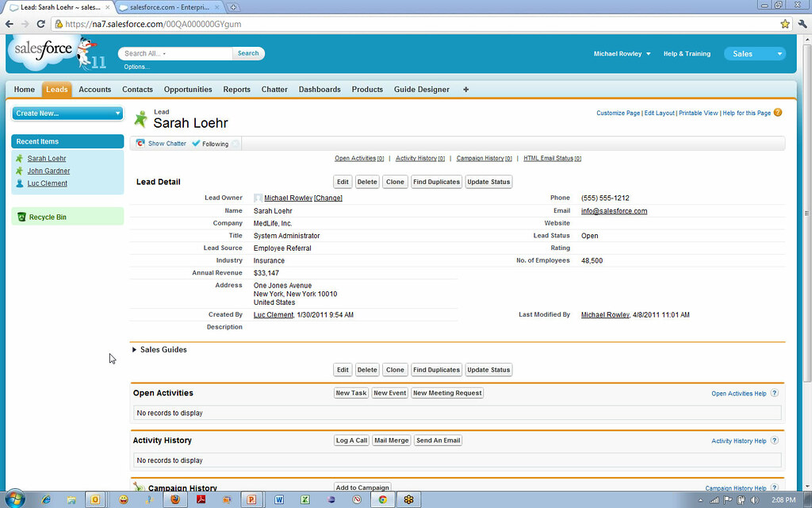Open Firefox from the taskbar
This screenshot has width=812, height=508.
[x=175, y=500]
